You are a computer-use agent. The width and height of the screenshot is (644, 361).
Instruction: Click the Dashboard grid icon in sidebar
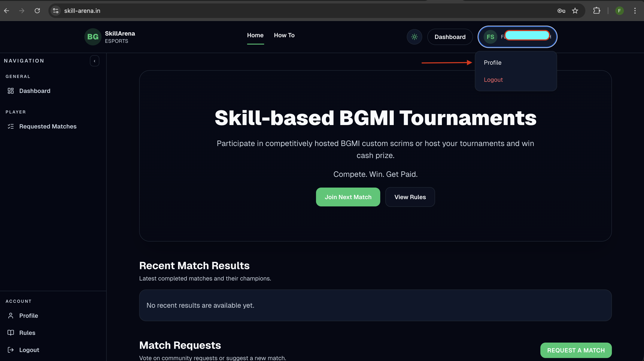[x=11, y=91]
